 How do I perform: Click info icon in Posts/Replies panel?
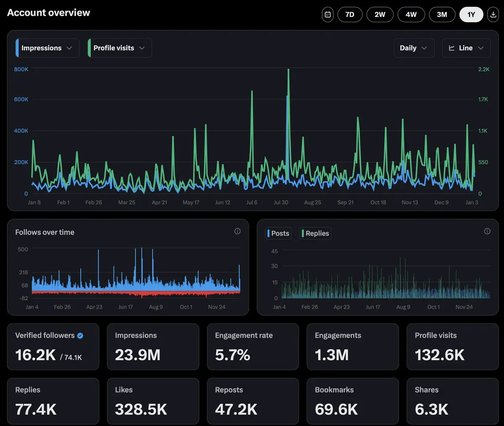tap(487, 231)
